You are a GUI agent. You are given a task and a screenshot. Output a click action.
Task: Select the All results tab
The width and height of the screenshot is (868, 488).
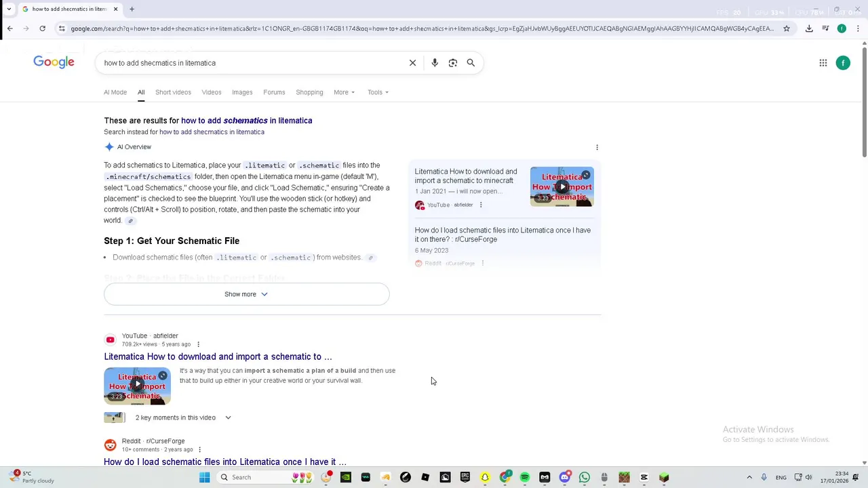(141, 92)
